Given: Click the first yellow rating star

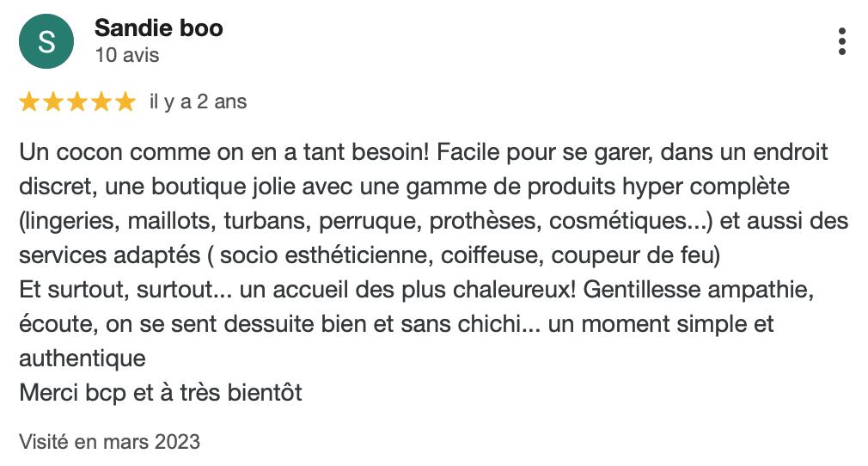Looking at the screenshot, I should pyautogui.click(x=28, y=102).
